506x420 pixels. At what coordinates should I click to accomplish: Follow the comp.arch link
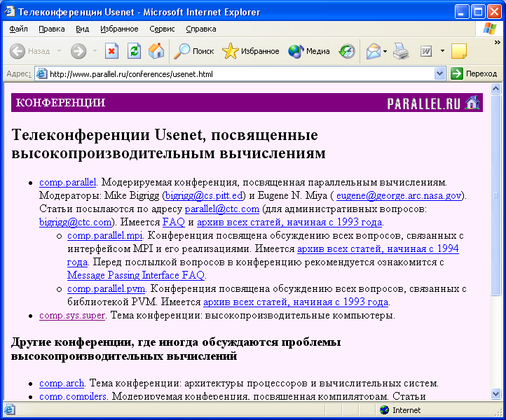62,384
